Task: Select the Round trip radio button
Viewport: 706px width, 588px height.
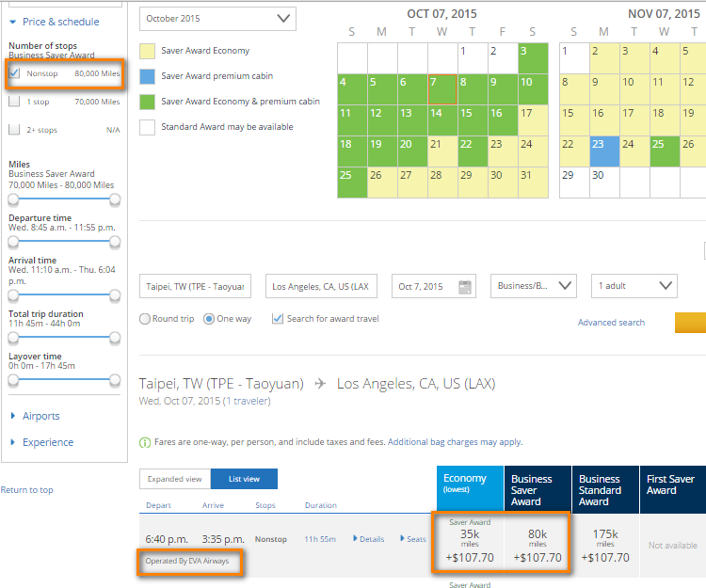Action: tap(145, 319)
